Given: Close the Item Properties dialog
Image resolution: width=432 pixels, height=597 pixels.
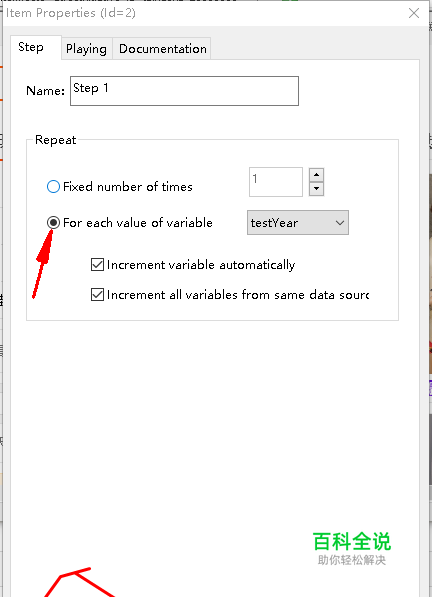Looking at the screenshot, I should point(414,13).
